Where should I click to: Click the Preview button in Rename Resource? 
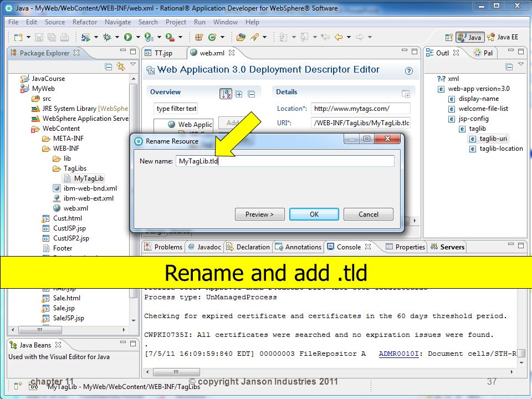pyautogui.click(x=259, y=214)
